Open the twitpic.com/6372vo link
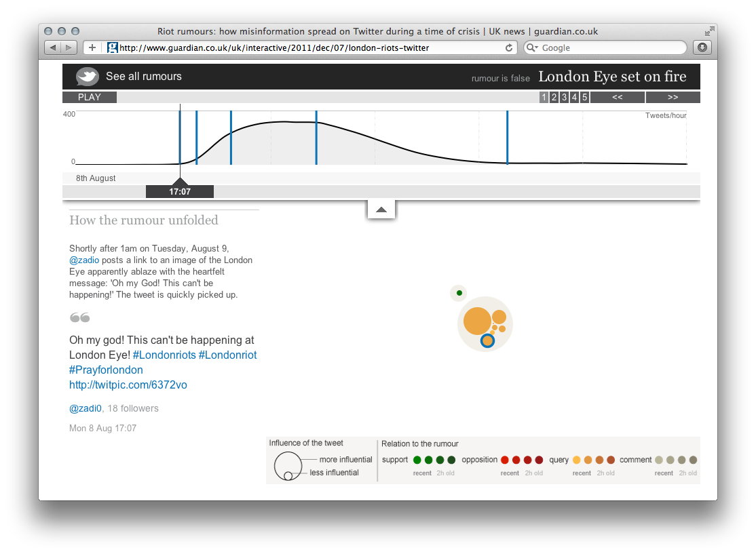 click(128, 384)
